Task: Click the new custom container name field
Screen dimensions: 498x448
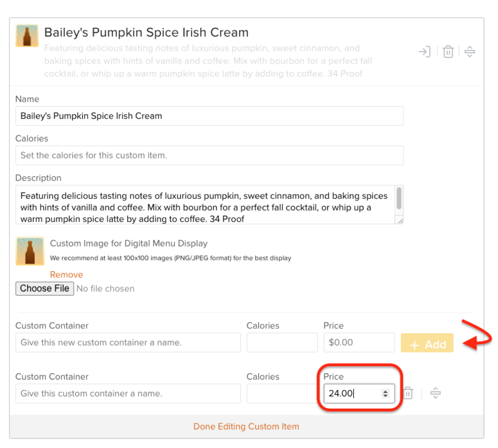Action: pyautogui.click(x=128, y=343)
